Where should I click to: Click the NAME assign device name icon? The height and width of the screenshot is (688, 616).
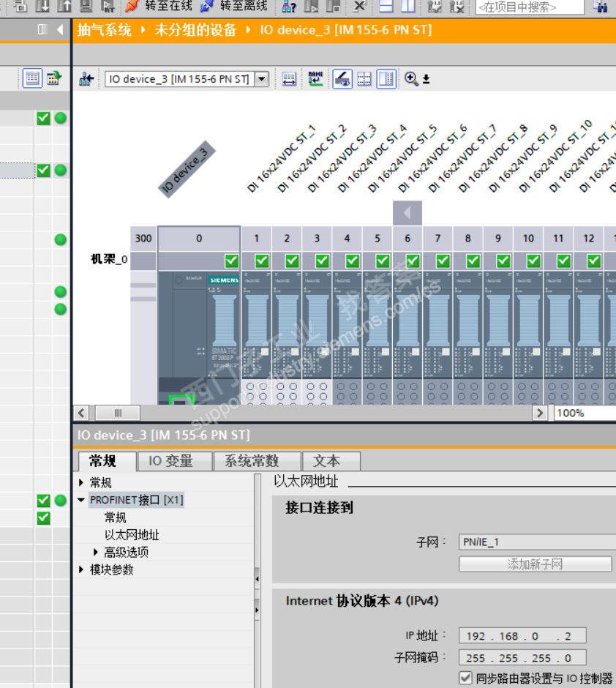pos(315,78)
